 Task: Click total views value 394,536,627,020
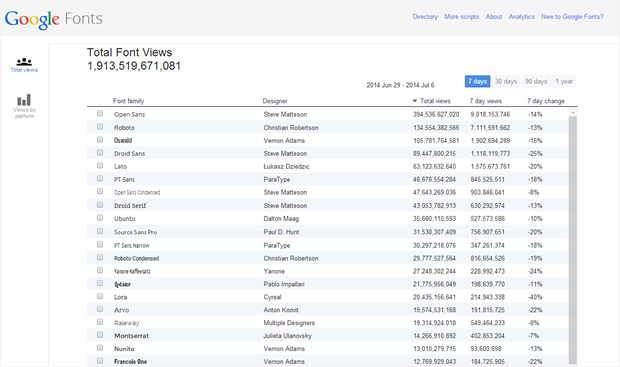click(x=436, y=114)
